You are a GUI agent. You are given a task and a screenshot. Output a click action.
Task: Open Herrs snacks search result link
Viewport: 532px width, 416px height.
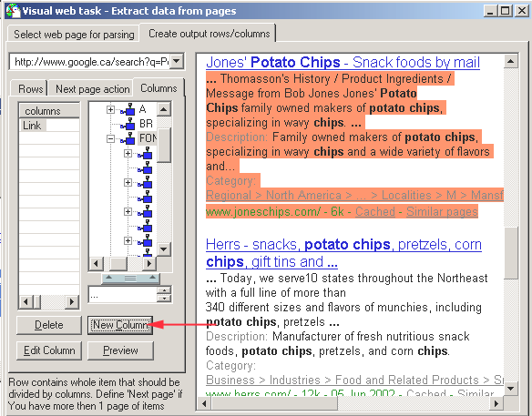(x=343, y=253)
